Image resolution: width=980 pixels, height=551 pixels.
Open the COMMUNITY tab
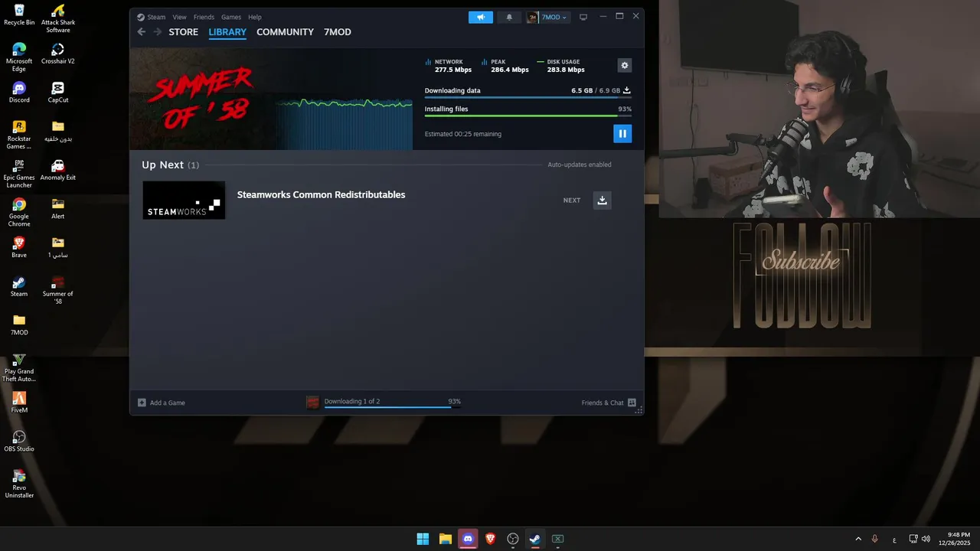point(285,32)
